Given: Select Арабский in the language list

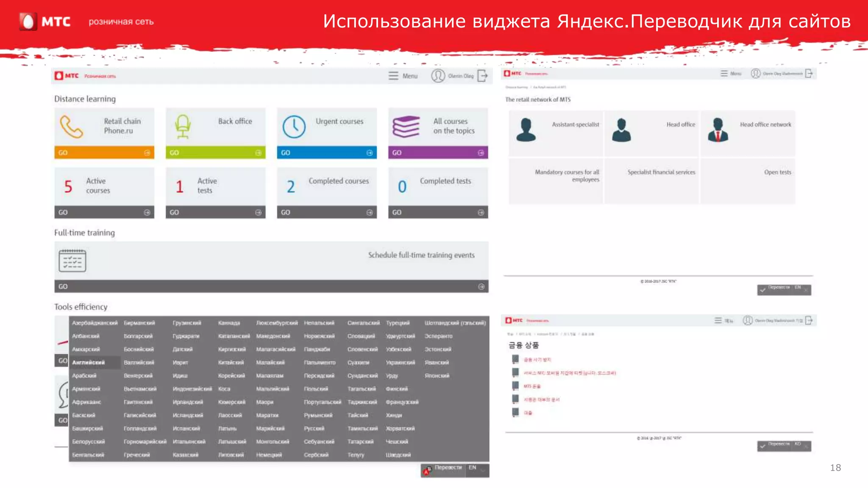Looking at the screenshot, I should 84,376.
